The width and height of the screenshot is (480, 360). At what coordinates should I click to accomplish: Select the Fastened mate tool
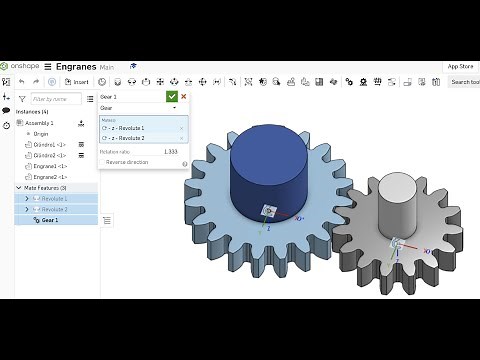(117, 82)
